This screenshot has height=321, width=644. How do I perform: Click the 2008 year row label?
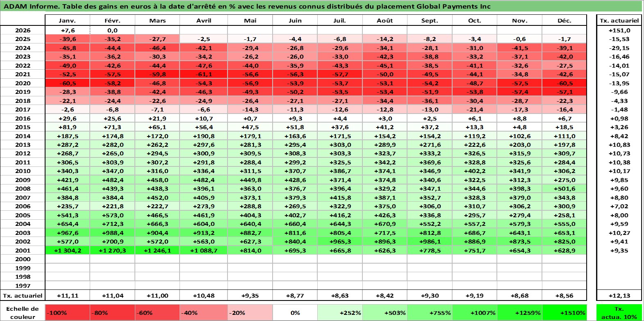click(x=23, y=189)
